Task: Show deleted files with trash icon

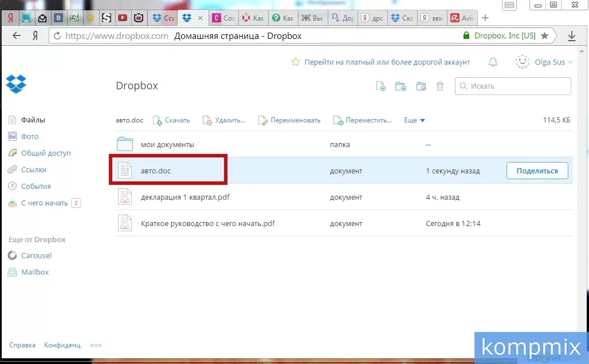Action: coord(440,86)
